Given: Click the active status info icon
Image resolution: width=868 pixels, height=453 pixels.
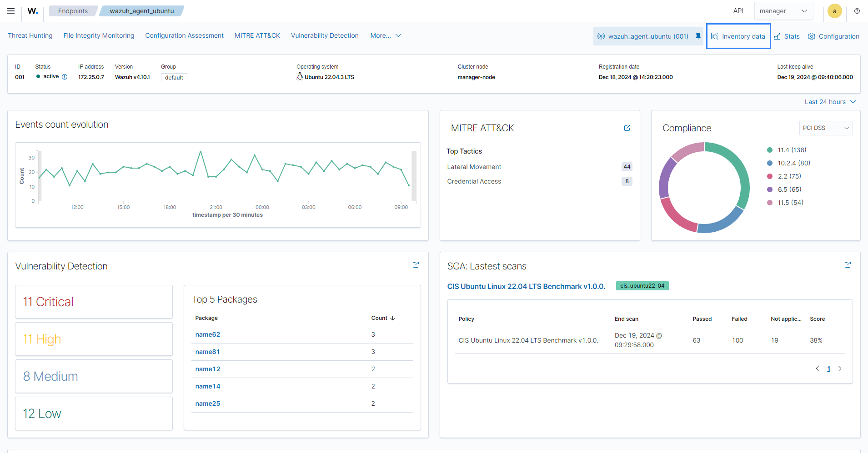Looking at the screenshot, I should 65,77.
